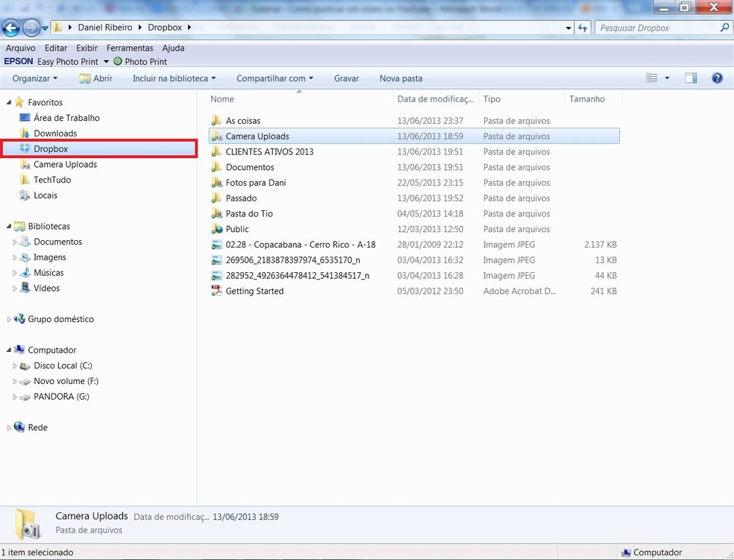The height and width of the screenshot is (560, 734).
Task: Go back with the Back arrow button
Action: coord(10,28)
